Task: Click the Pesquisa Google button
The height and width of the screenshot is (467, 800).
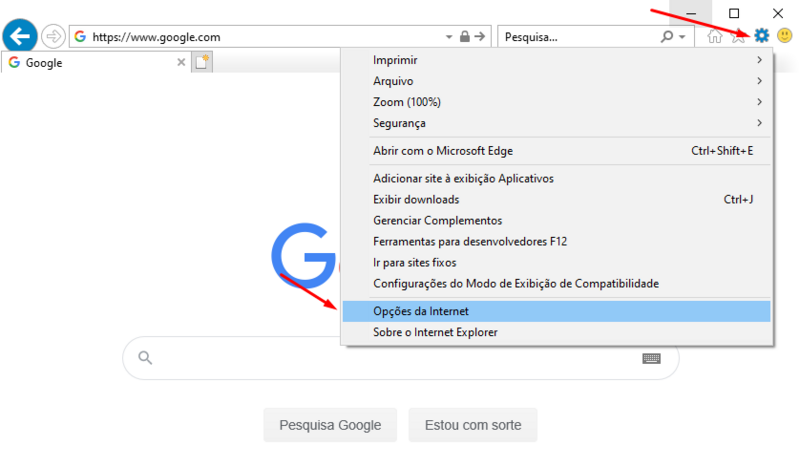Action: [x=330, y=425]
